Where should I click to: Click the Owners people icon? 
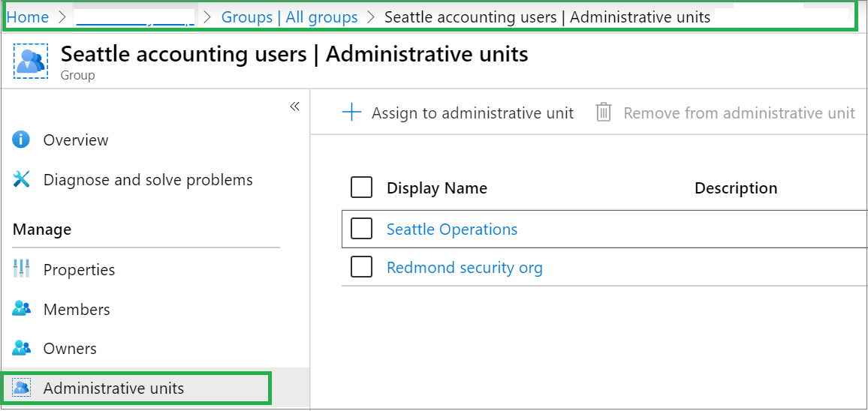(x=22, y=348)
